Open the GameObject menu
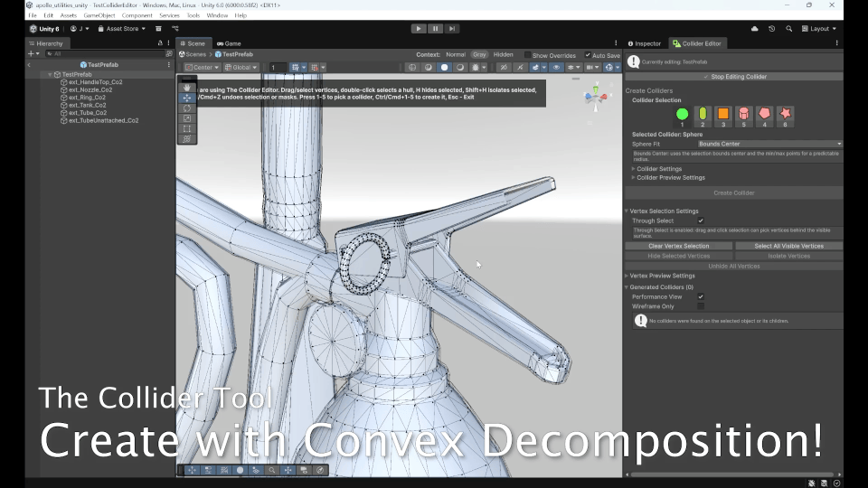This screenshot has height=488, width=868. click(x=99, y=15)
